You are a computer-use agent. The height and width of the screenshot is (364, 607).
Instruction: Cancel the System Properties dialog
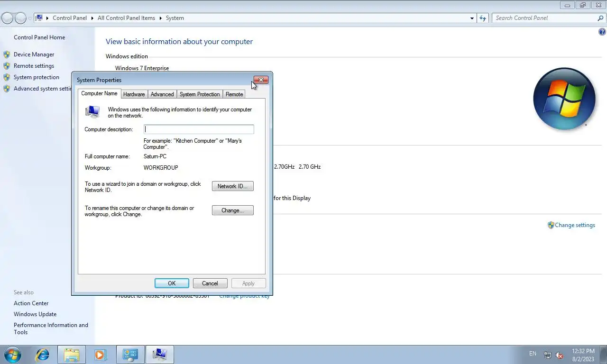point(210,283)
